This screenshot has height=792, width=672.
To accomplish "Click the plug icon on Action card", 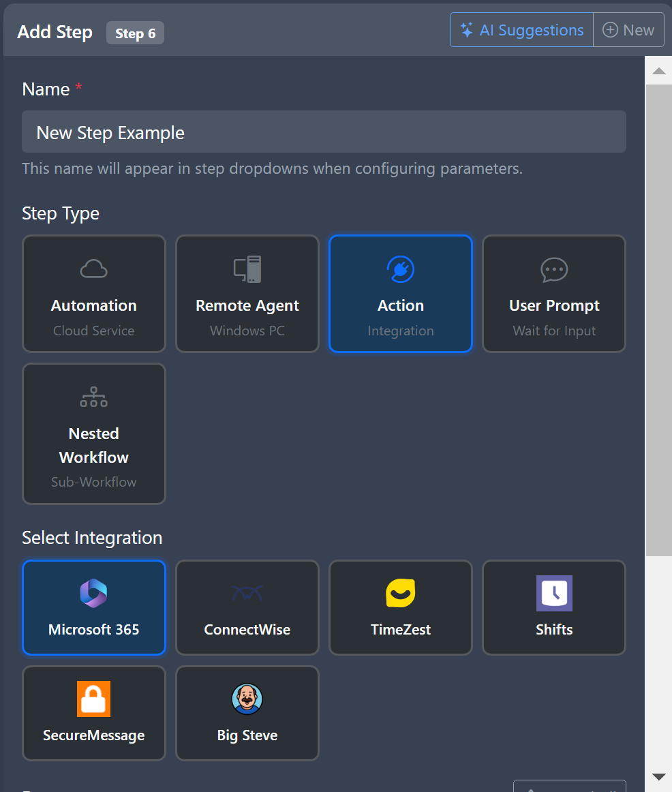I will coord(400,269).
